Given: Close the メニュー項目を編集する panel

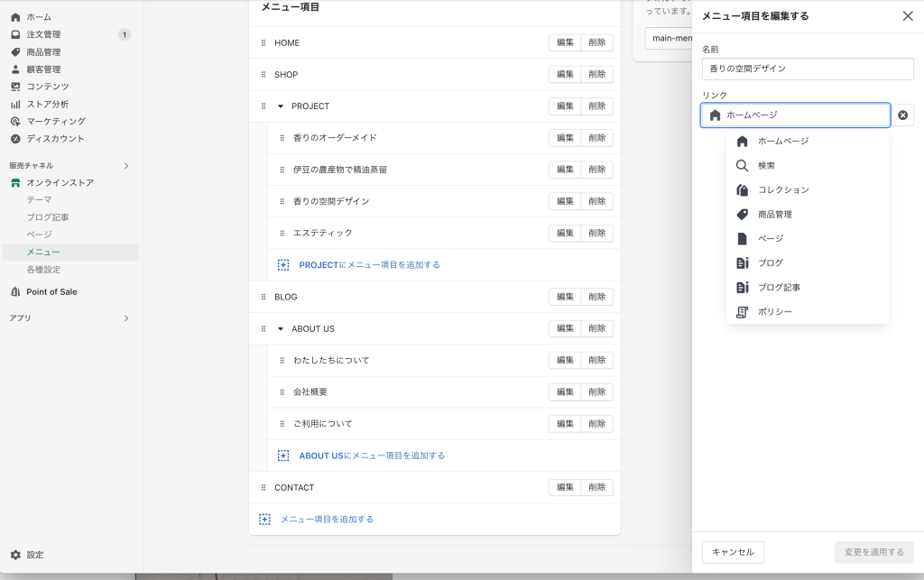Looking at the screenshot, I should click(x=908, y=16).
